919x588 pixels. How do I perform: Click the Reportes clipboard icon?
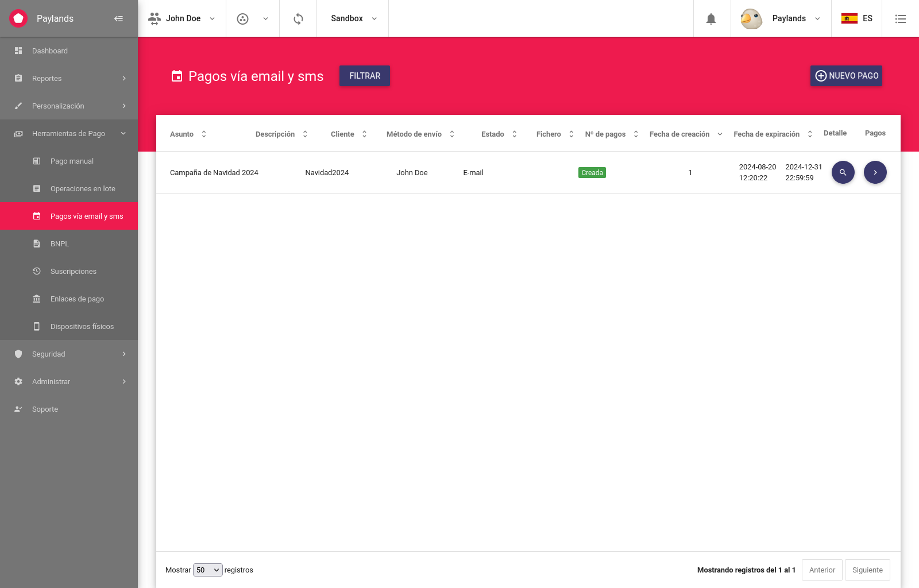[x=18, y=78]
